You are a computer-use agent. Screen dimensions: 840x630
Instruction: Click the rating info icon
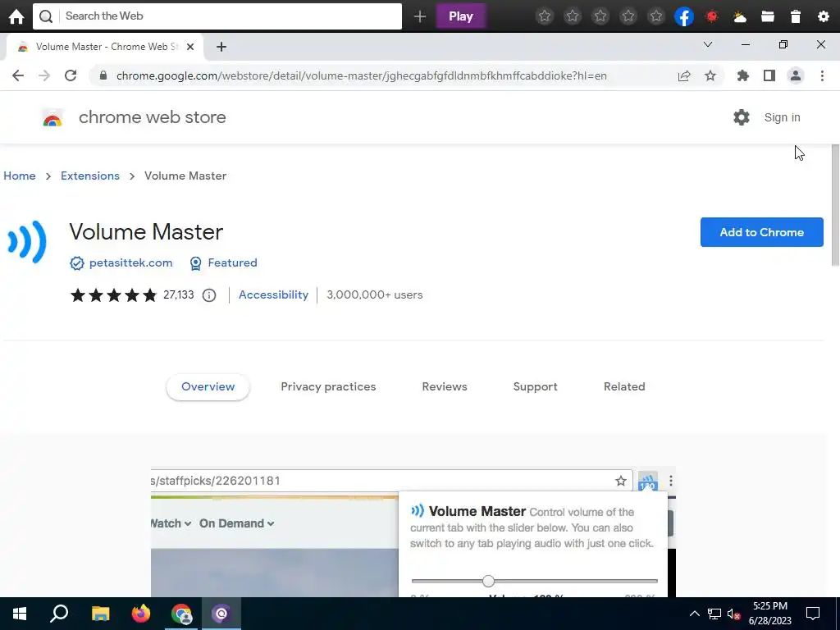tap(209, 295)
